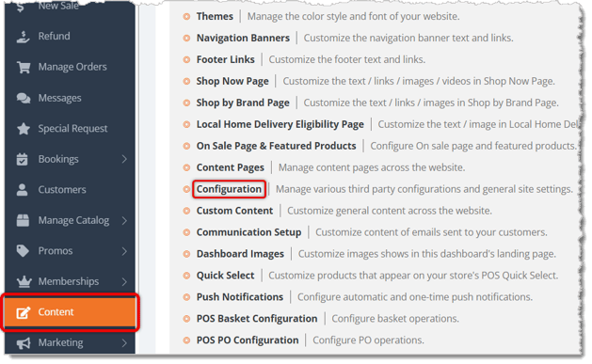Click the orange bullet beside Custom Content
Viewport: 592px width, 364px height.
pos(186,211)
